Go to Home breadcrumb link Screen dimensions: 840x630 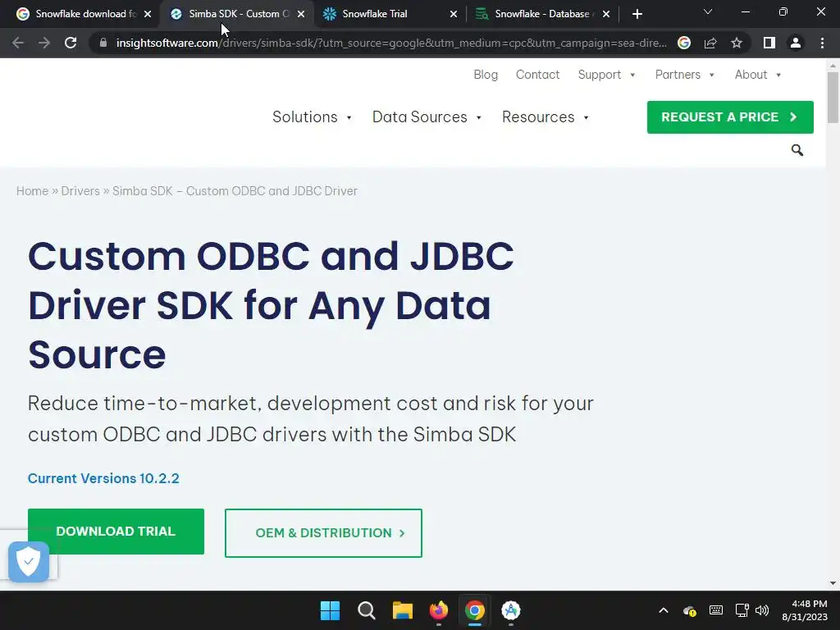point(32,191)
